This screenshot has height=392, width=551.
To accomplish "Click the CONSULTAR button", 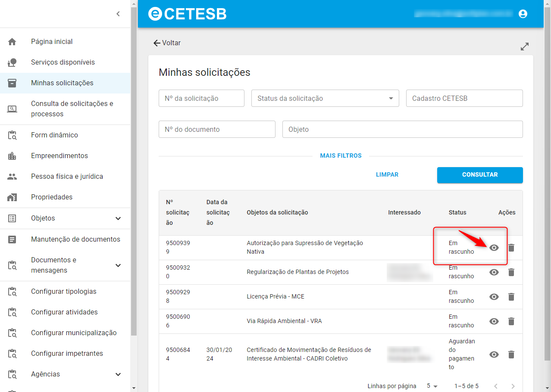I will [480, 175].
